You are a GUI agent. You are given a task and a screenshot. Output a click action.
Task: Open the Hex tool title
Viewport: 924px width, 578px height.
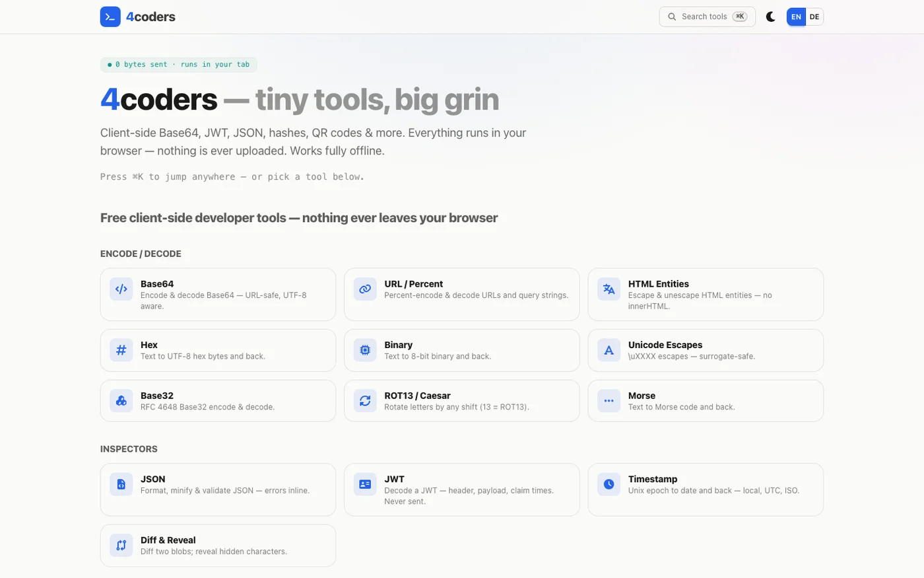coord(149,345)
